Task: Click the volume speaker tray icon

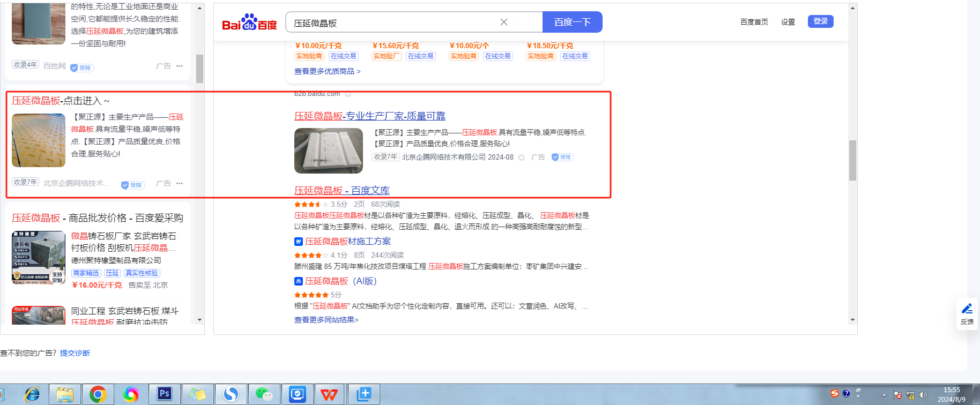Action: [923, 395]
